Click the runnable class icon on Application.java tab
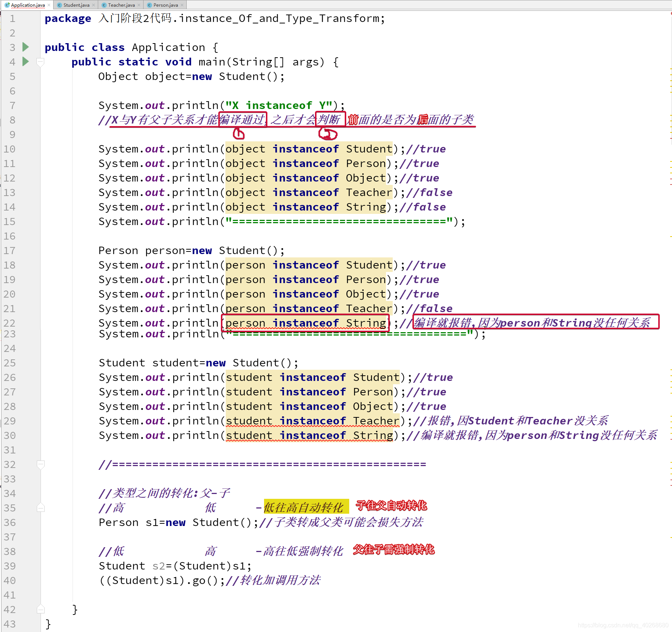 (x=7, y=5)
